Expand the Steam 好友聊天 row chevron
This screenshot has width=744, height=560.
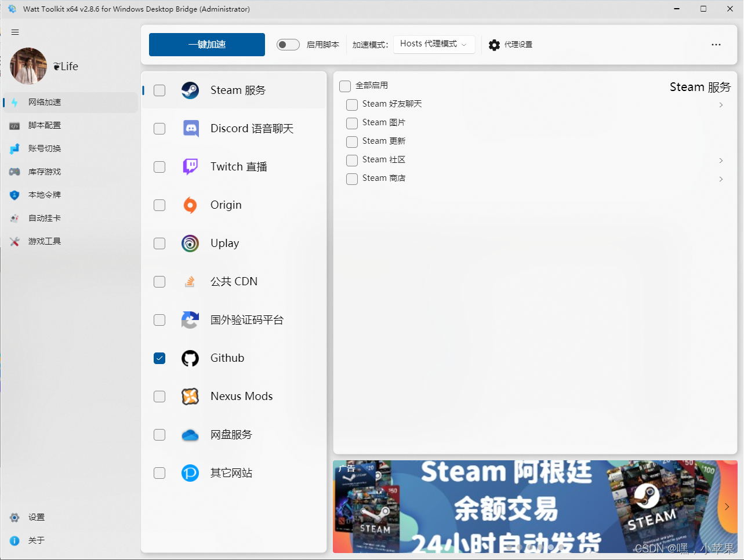click(x=721, y=105)
